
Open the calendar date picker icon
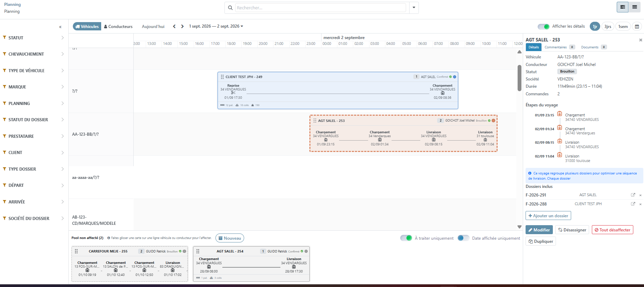pos(637,27)
